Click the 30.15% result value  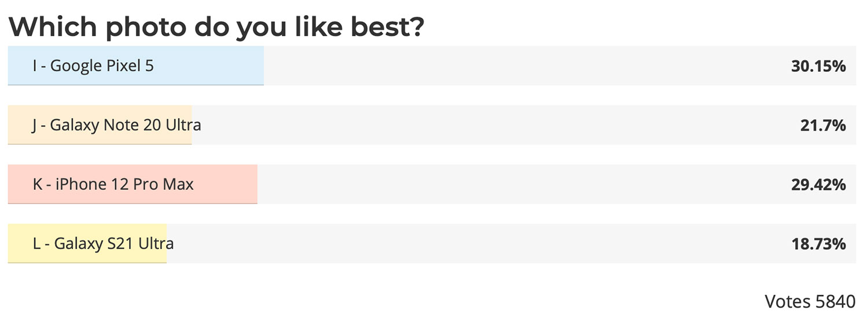[818, 66]
